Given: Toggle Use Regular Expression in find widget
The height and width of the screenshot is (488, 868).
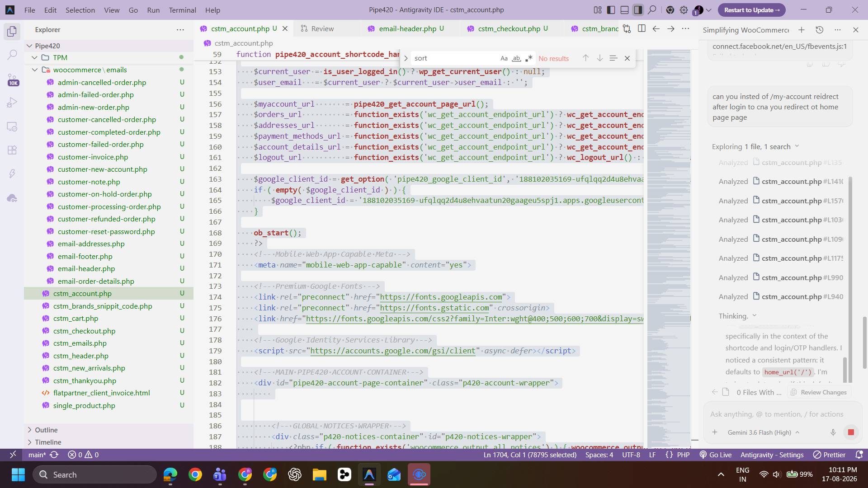Looking at the screenshot, I should (x=528, y=58).
